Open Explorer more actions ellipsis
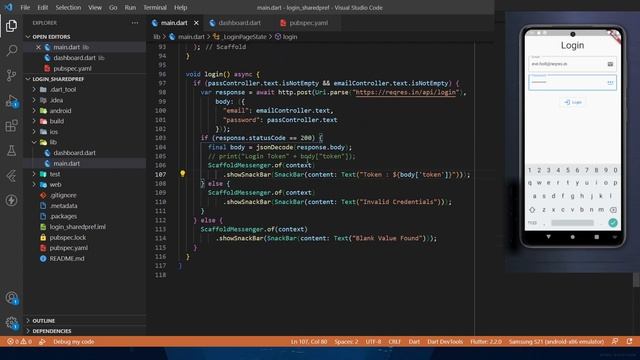This screenshot has width=640, height=360. 135,23
